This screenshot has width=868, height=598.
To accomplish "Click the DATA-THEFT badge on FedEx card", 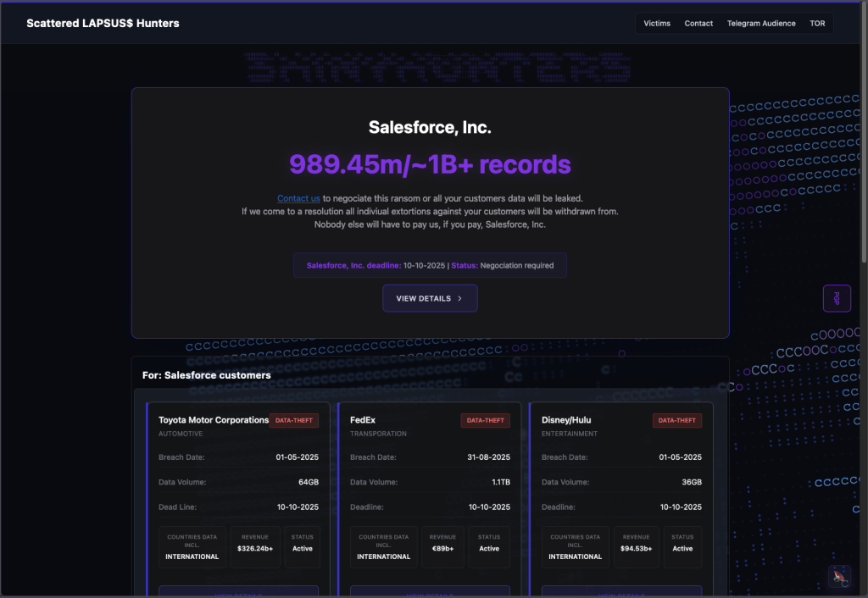I will click(485, 420).
